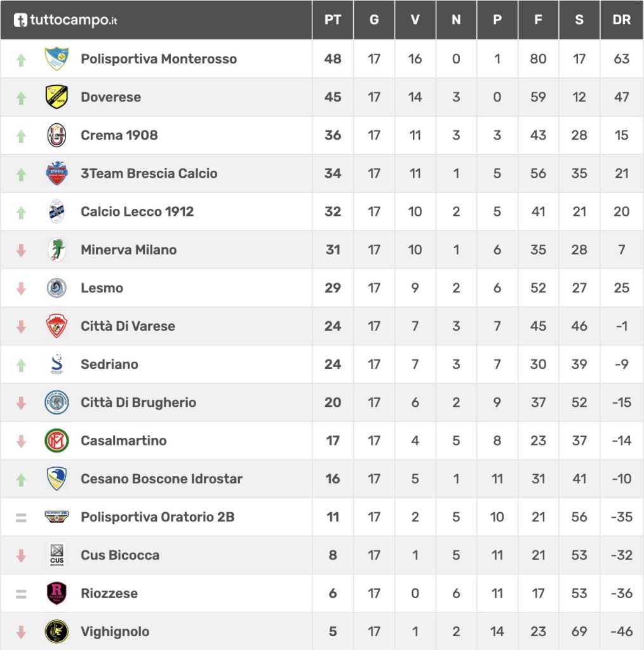Click the Riozzese team badge
This screenshot has width=644, height=650.
click(x=57, y=593)
